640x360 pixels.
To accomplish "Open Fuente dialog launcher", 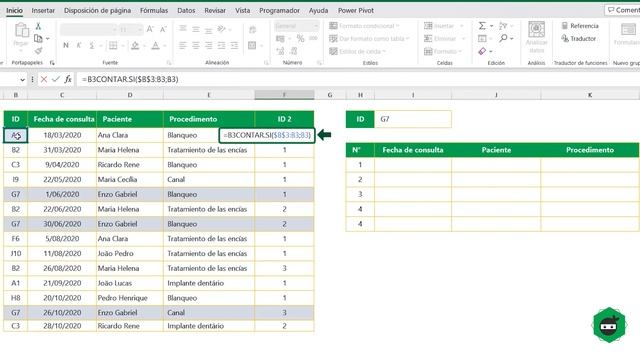I will click(169, 62).
